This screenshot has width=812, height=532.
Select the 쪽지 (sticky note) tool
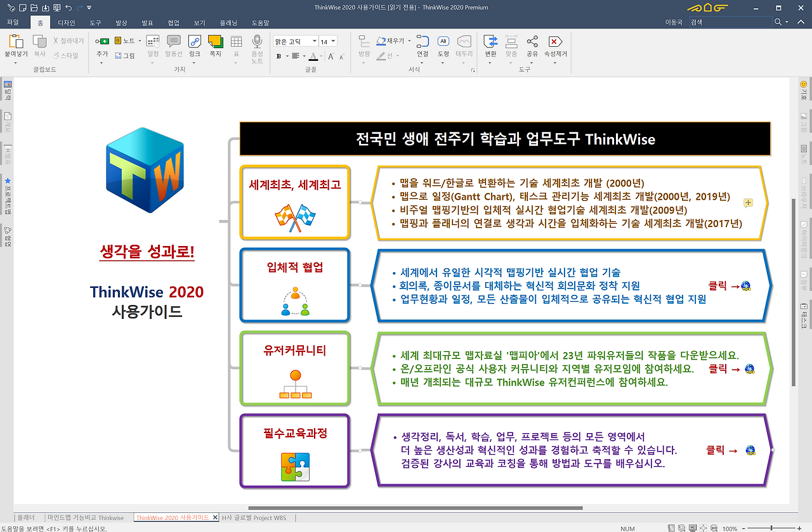pos(214,41)
